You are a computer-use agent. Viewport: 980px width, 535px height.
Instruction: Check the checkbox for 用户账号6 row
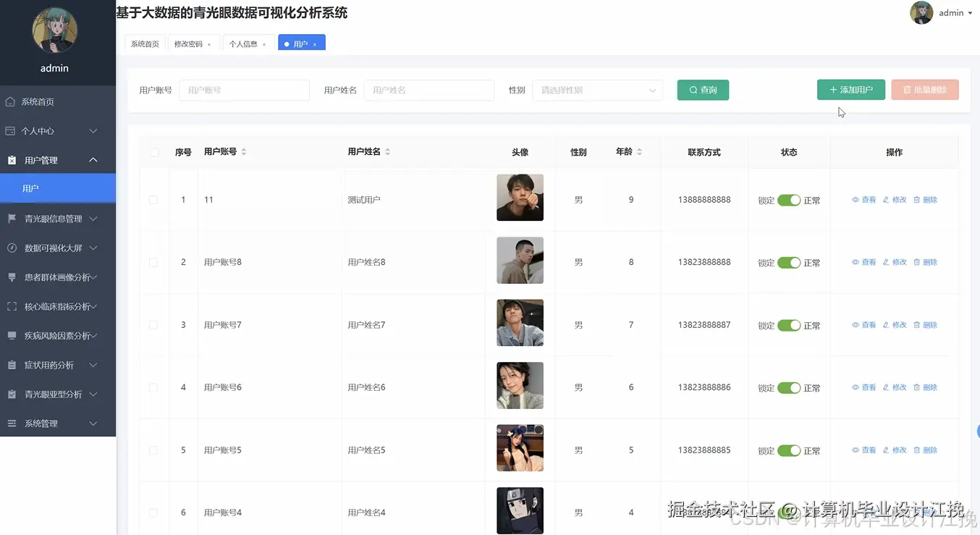point(153,387)
